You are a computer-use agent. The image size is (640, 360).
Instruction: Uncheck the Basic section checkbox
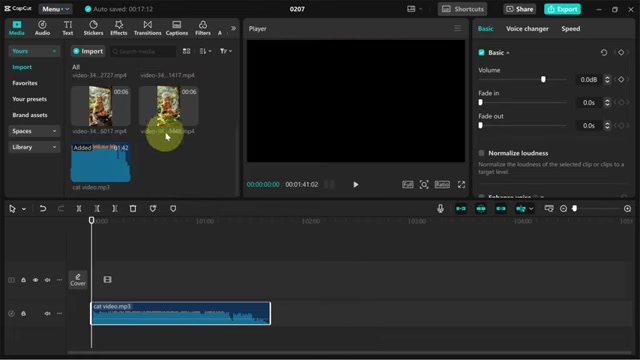coord(481,52)
